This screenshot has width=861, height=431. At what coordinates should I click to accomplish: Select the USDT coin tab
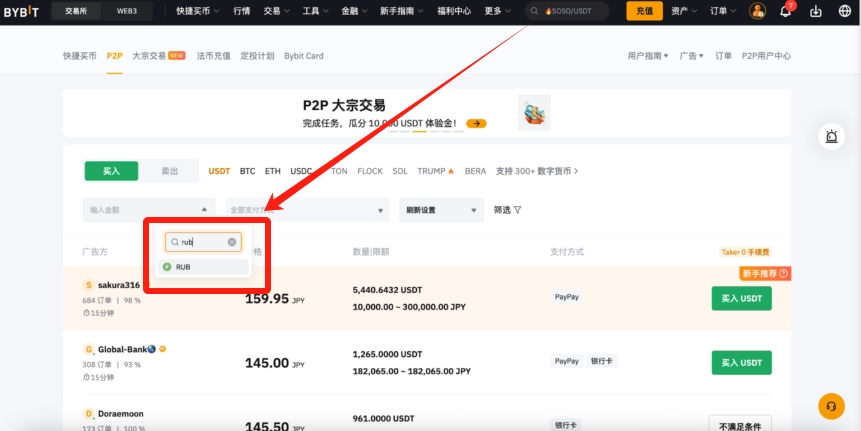tap(219, 171)
